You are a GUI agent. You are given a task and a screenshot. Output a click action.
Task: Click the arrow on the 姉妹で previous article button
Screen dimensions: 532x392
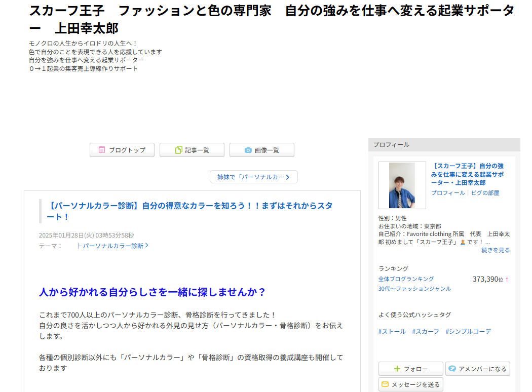point(288,177)
